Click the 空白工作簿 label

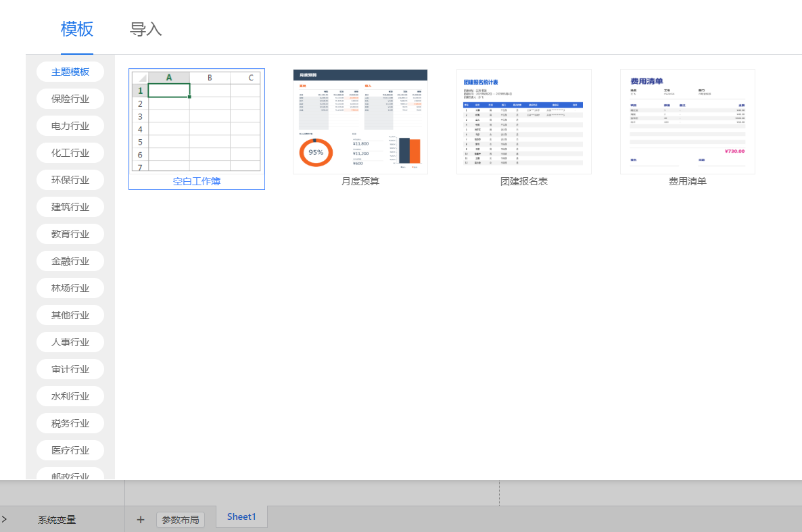(x=196, y=182)
